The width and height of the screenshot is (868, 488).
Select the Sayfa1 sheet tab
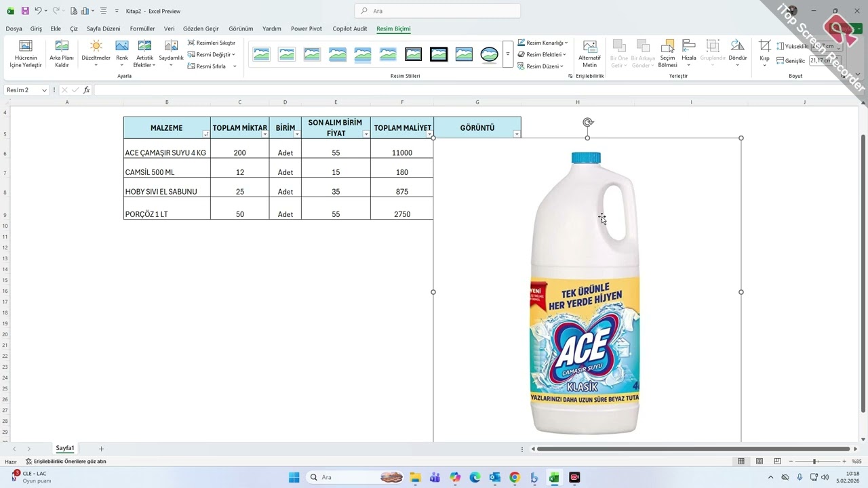pos(65,449)
